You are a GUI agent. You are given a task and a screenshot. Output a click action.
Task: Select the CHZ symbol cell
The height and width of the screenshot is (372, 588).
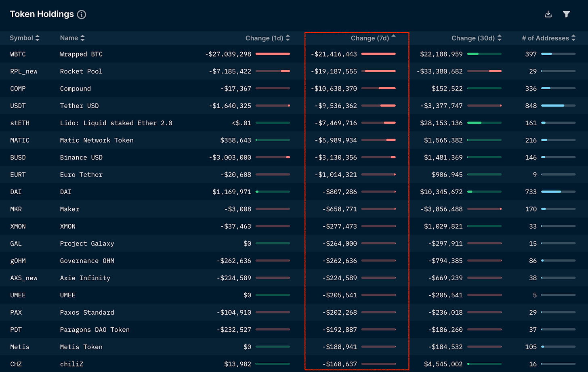coord(16,364)
